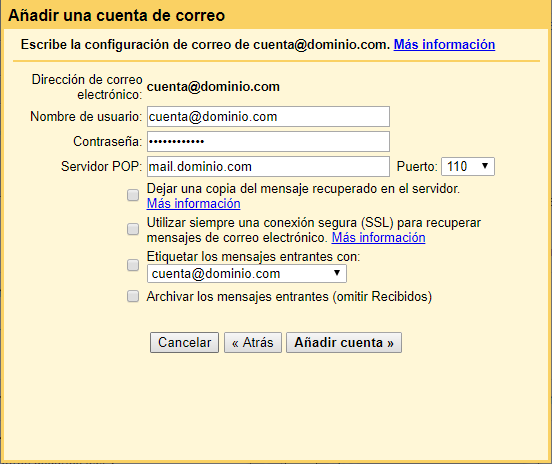Open 'Más información' link in header

[x=444, y=45]
